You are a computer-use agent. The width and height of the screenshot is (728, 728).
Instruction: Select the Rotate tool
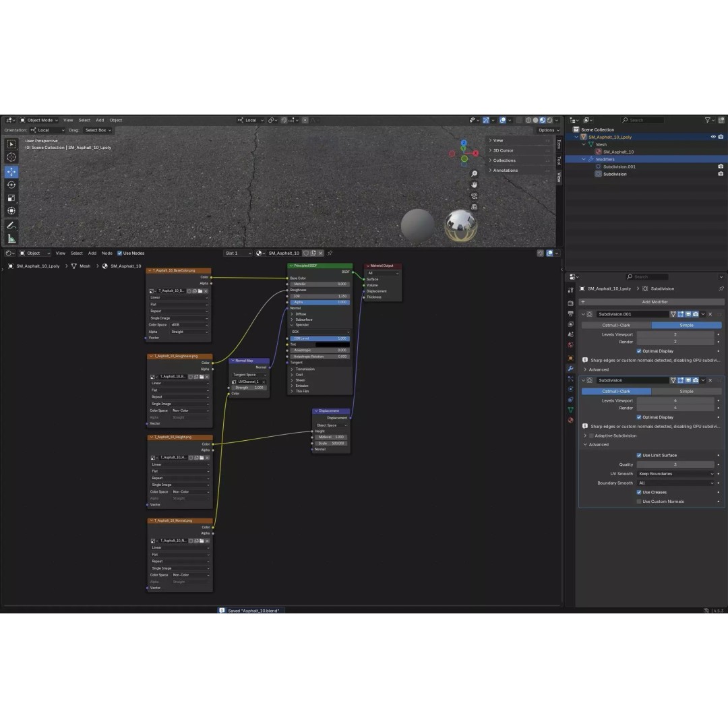point(11,185)
